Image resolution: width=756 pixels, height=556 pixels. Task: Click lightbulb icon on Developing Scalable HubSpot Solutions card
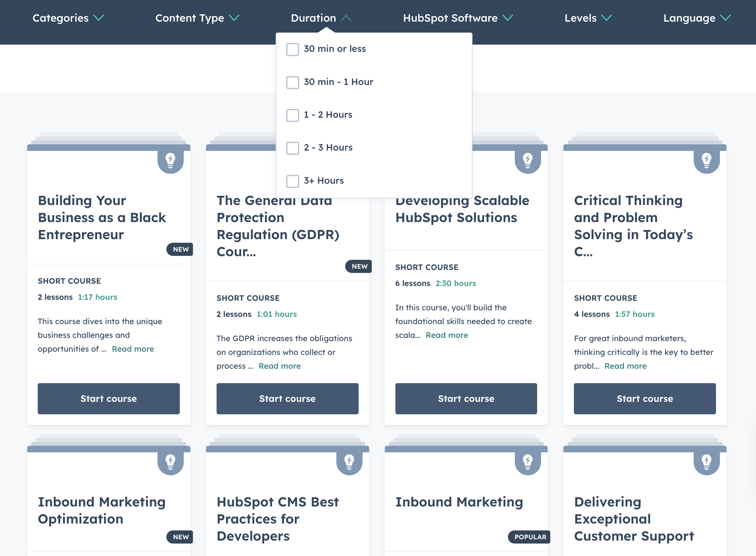pyautogui.click(x=527, y=160)
